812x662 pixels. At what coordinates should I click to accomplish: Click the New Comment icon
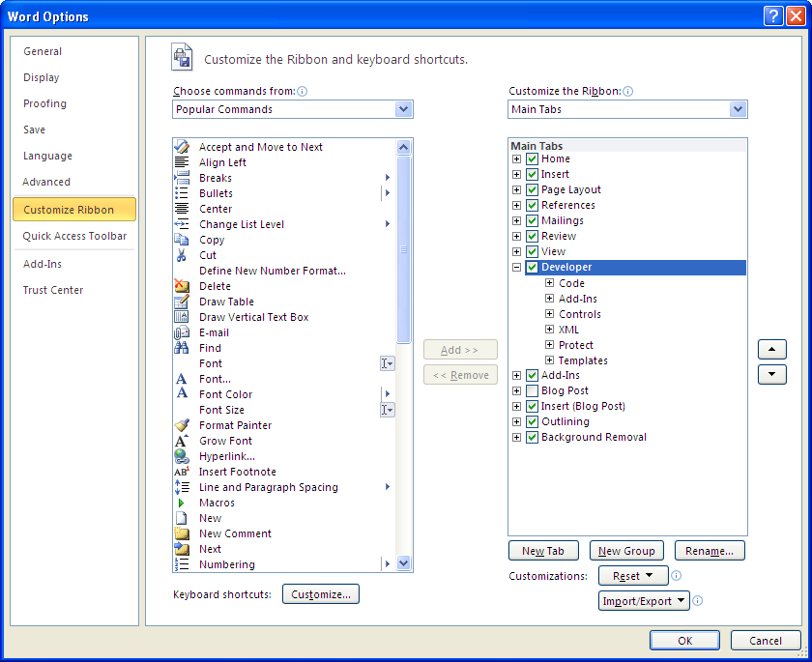click(182, 533)
